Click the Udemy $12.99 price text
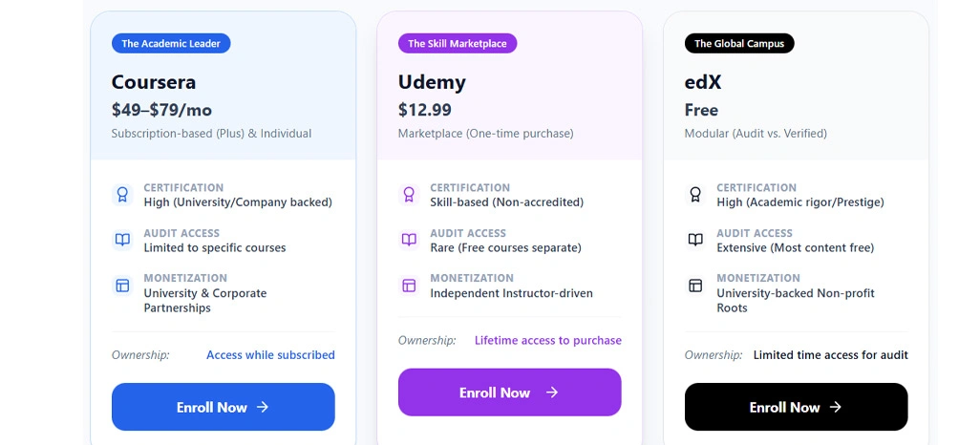Viewport: 980px width, 445px height. point(425,110)
